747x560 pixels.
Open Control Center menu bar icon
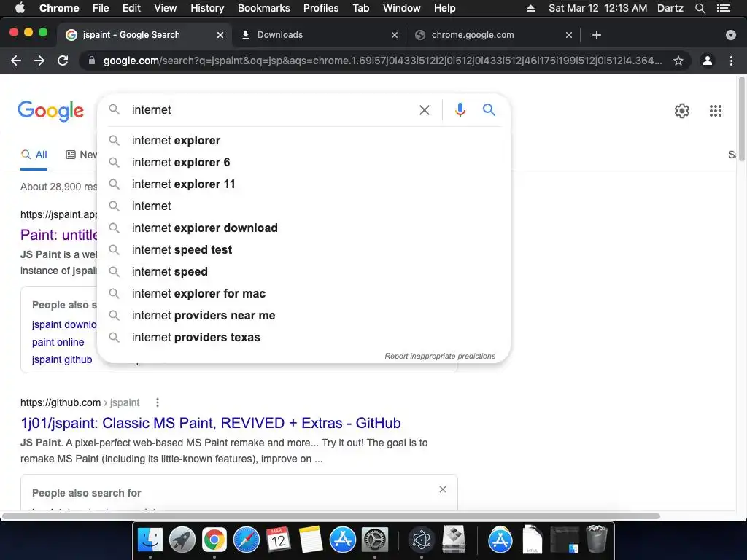723,8
